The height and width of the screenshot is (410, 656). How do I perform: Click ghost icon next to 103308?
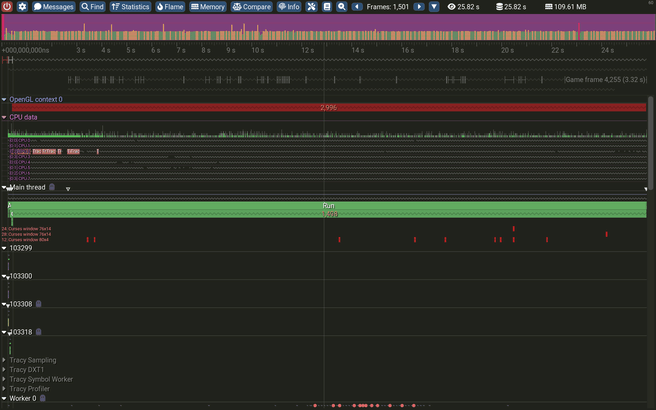(x=38, y=304)
